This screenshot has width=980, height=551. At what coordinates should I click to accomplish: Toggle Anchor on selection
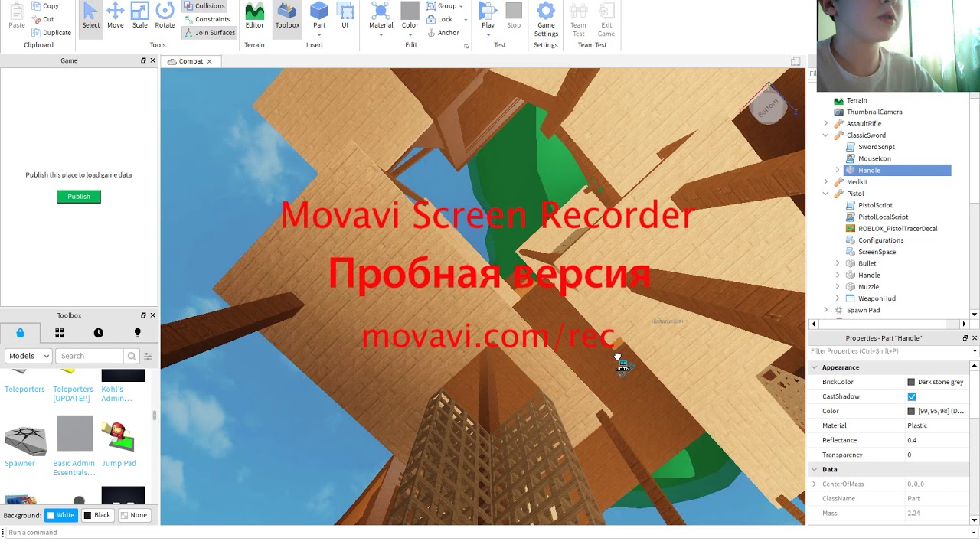click(x=443, y=33)
